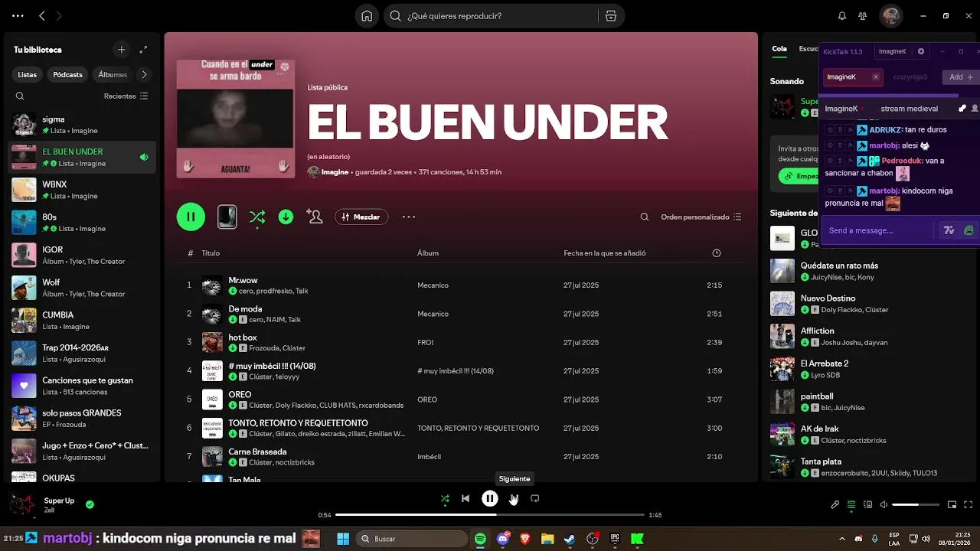Screen dimensions: 980x551
Task: Click the Add button in KickTalk
Action: pos(961,77)
